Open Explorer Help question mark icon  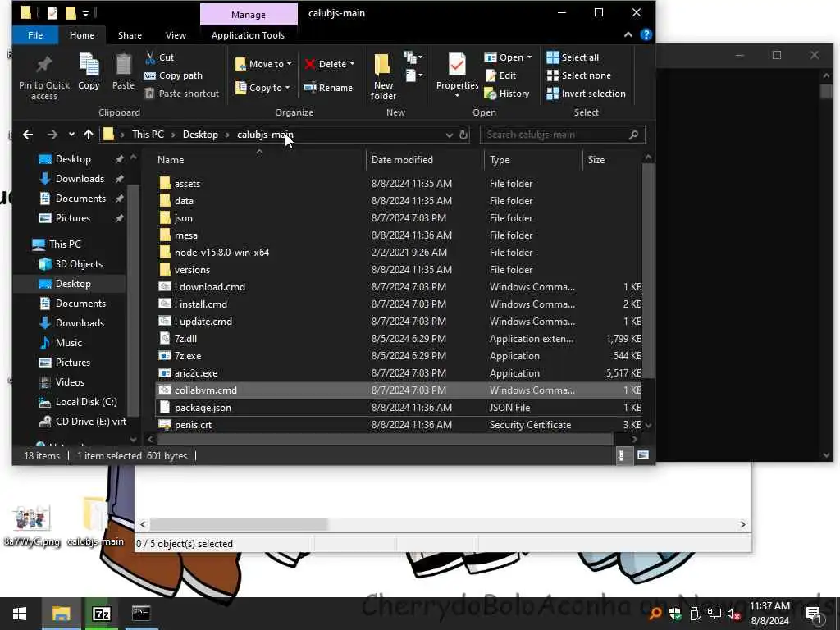[646, 34]
